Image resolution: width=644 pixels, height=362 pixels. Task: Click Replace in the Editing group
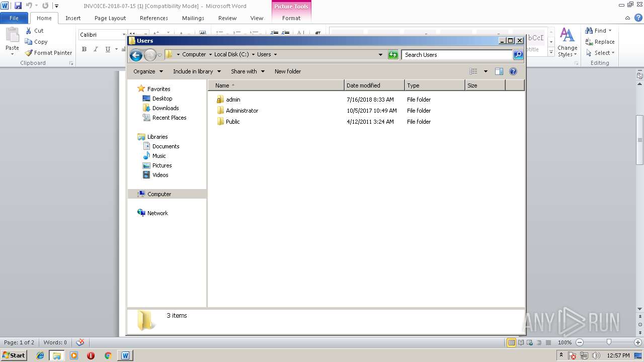tap(600, 42)
